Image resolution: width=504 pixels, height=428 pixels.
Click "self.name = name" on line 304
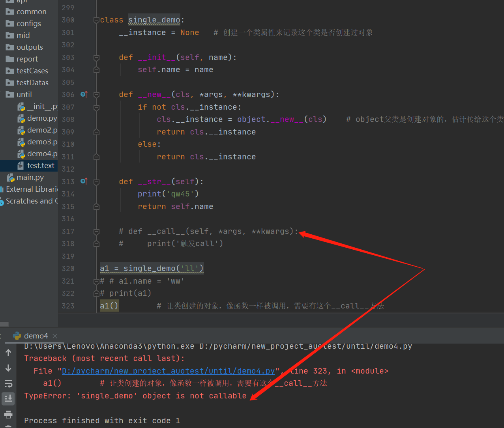[x=176, y=70]
